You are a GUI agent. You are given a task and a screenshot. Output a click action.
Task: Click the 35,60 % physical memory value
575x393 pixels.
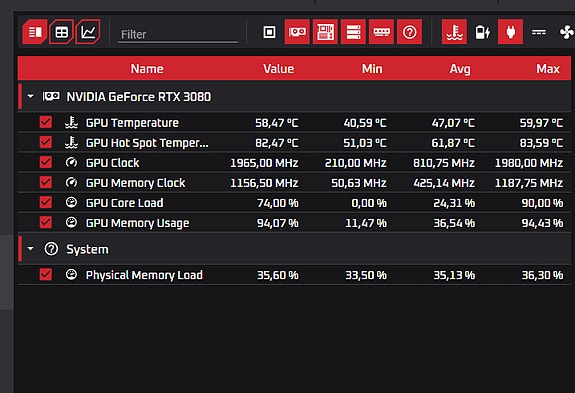(277, 275)
